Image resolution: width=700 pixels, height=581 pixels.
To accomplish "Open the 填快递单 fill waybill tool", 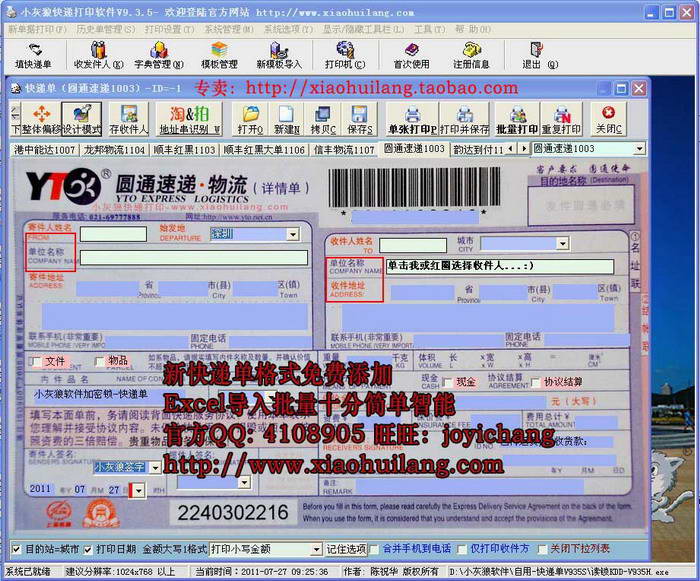I will click(33, 56).
